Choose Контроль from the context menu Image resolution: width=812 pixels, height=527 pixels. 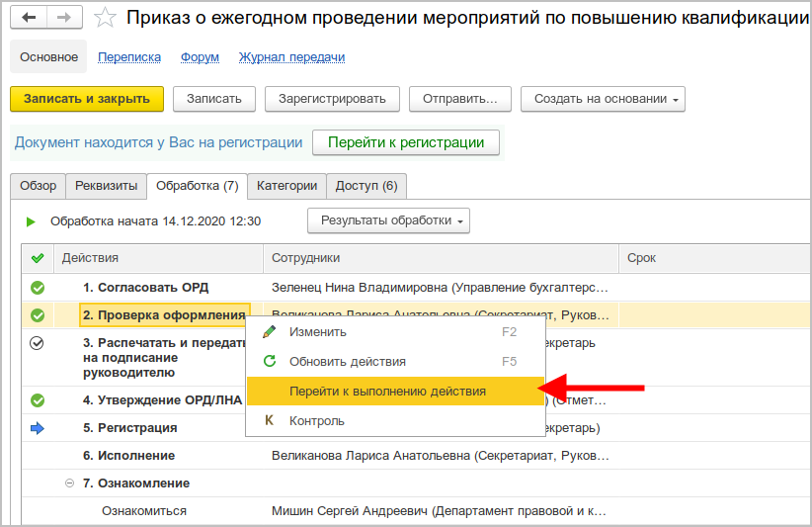316,421
